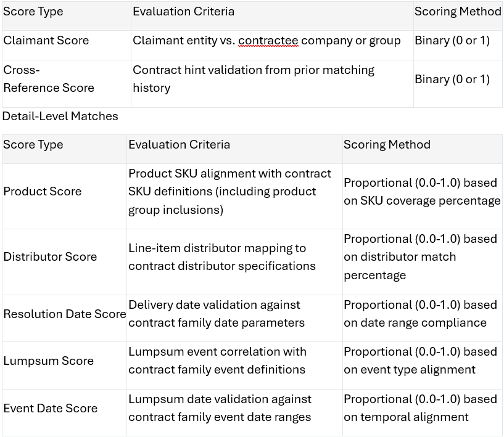Click the "date range compliance" scoring cell
This screenshot has width=504, height=437.
tap(420, 314)
